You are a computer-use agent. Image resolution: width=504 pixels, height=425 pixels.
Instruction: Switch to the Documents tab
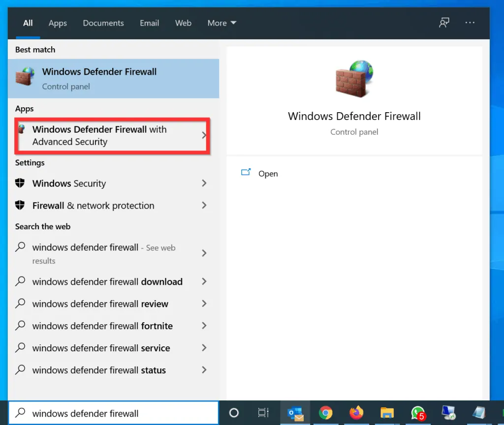point(103,23)
